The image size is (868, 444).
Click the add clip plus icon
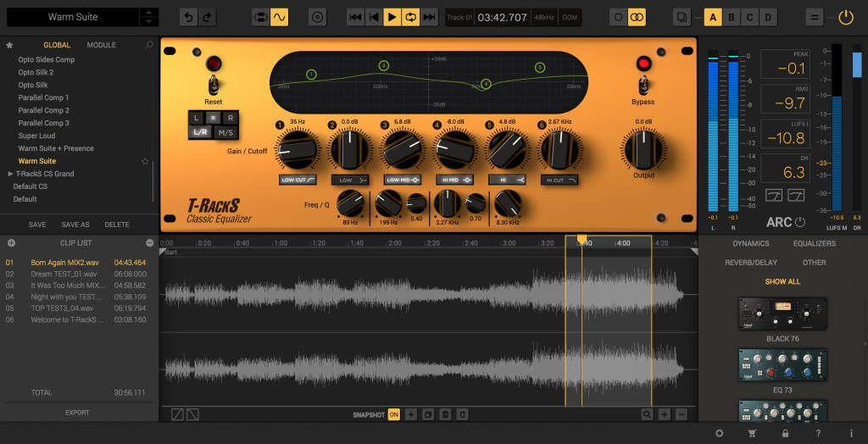coord(11,243)
